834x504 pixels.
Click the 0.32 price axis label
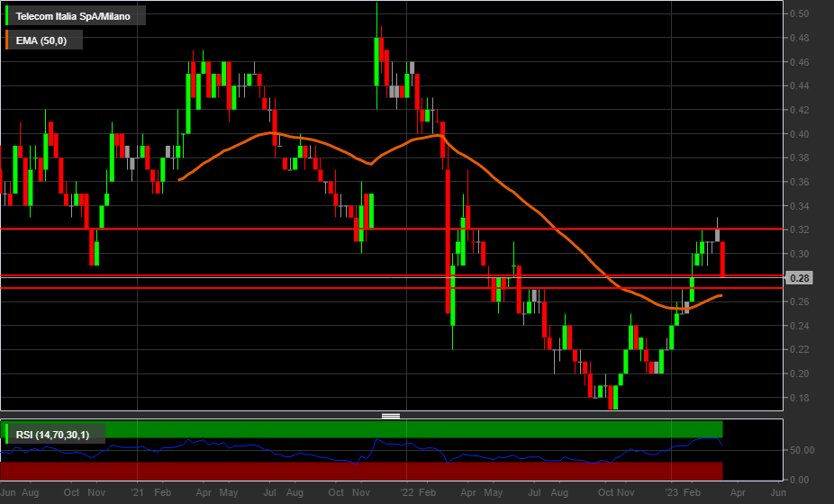point(800,229)
